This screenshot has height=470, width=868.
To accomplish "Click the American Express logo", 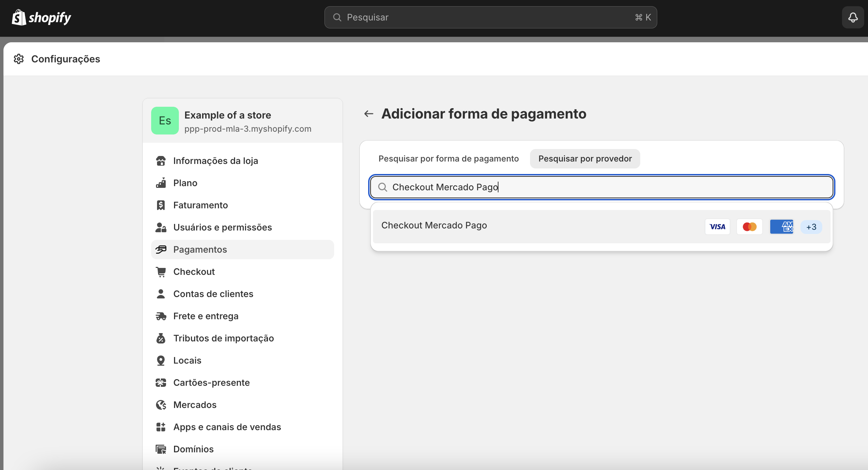I will point(782,227).
